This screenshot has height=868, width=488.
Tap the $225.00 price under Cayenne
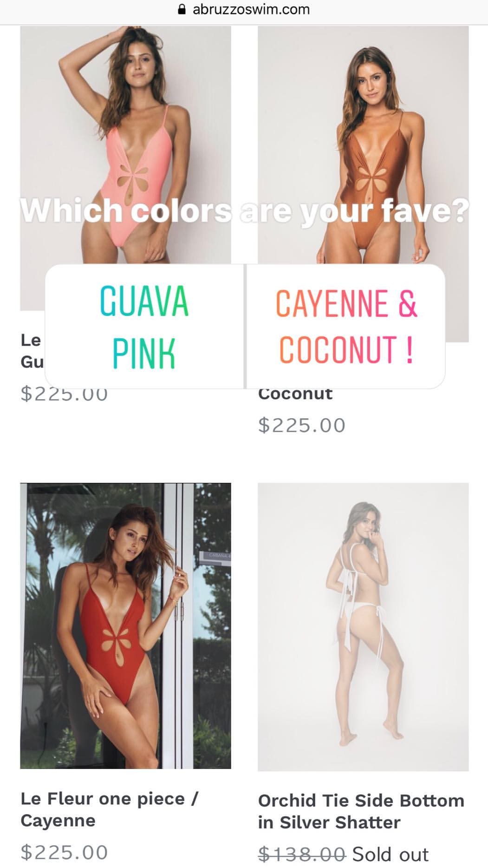click(x=64, y=852)
